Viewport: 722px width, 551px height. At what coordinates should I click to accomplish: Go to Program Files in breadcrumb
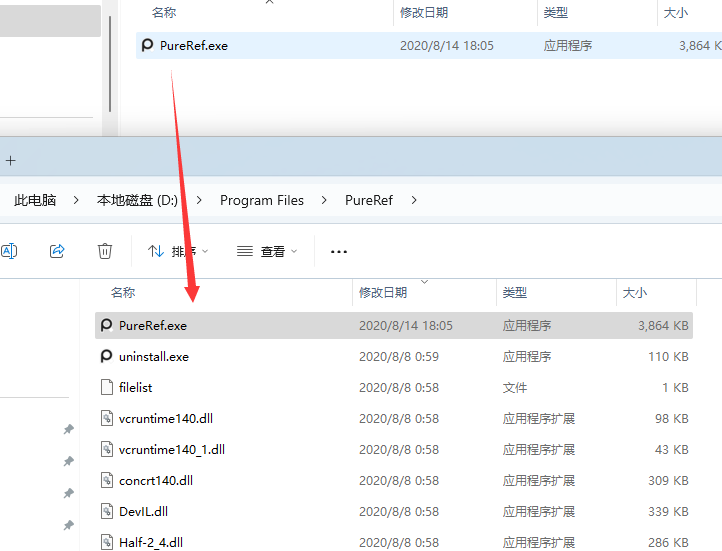click(262, 200)
